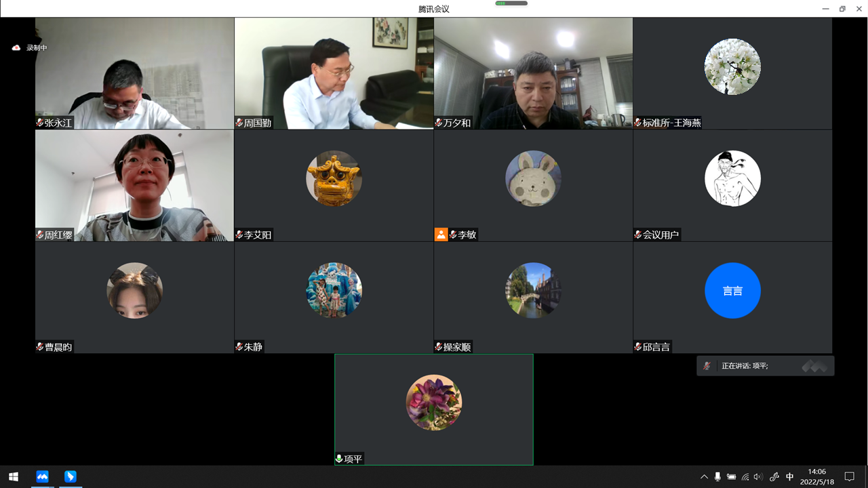Expand the system tray hidden icons

click(x=704, y=476)
